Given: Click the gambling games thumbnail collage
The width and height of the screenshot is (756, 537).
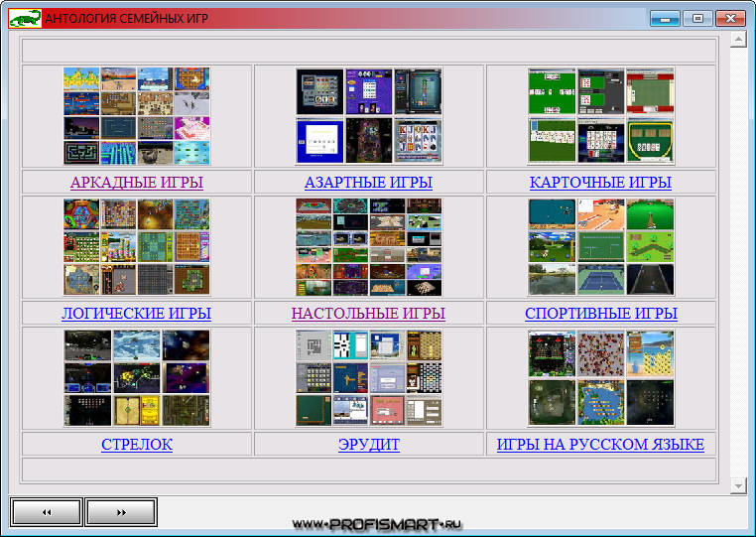Looking at the screenshot, I should pyautogui.click(x=369, y=116).
